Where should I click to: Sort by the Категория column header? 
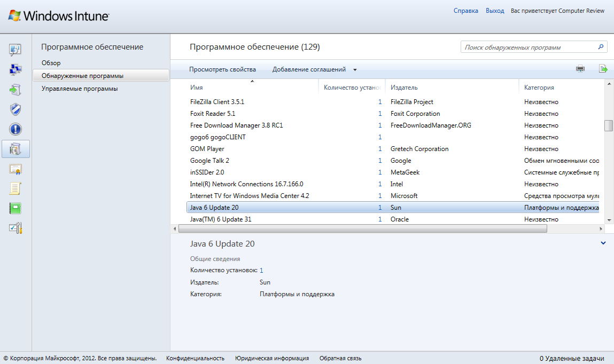point(562,88)
